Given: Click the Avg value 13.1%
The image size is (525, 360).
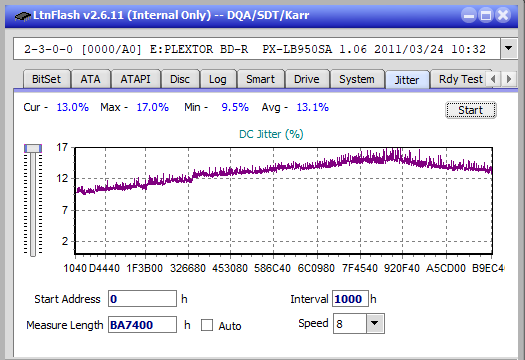Looking at the screenshot, I should click(313, 107).
